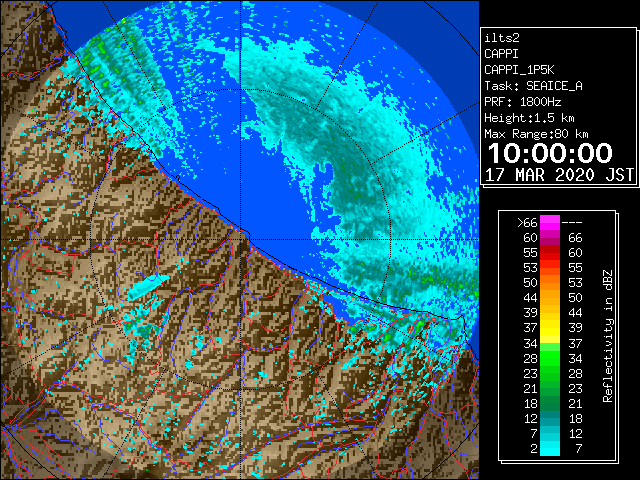Click the elongated cyan echo patch over land
This screenshot has width=640, height=480.
pyautogui.click(x=148, y=287)
